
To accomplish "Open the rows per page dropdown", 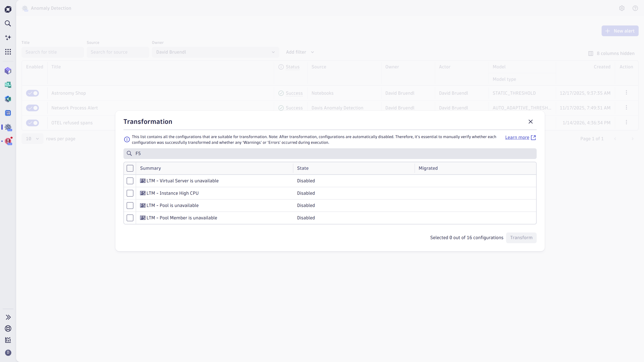I will tap(32, 139).
